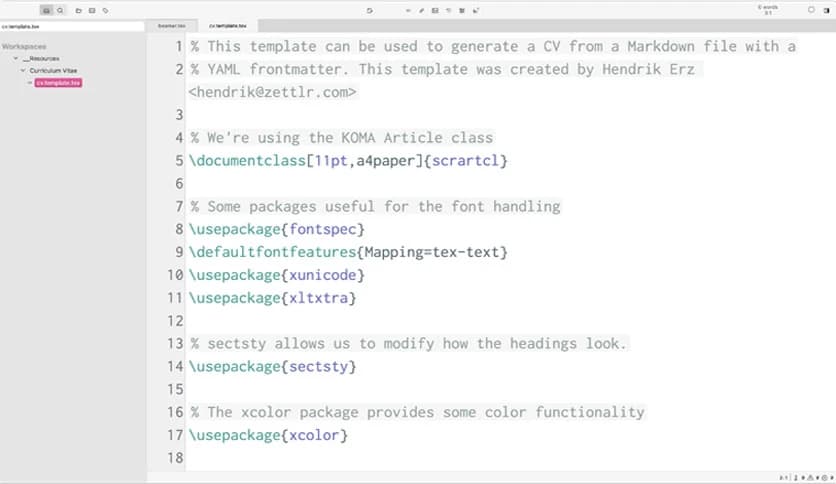Click line number 12 in gutter
Image resolution: width=836 pixels, height=484 pixels.
click(x=175, y=321)
